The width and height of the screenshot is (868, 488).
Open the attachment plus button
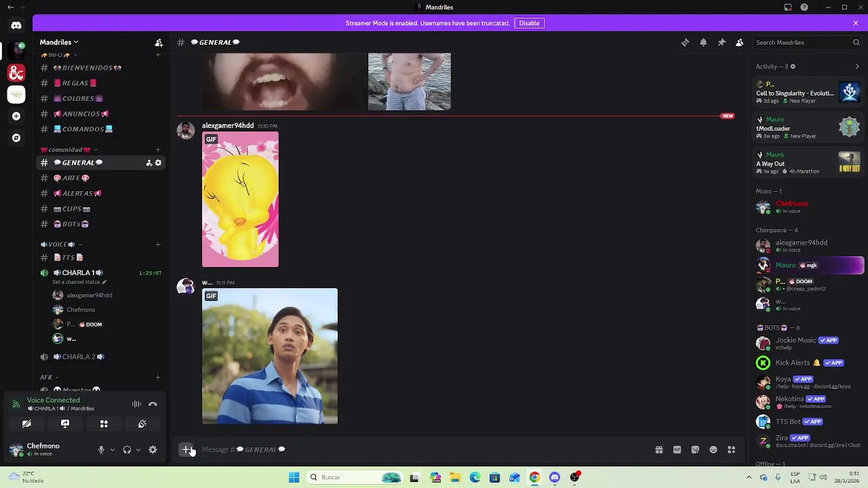pos(186,449)
